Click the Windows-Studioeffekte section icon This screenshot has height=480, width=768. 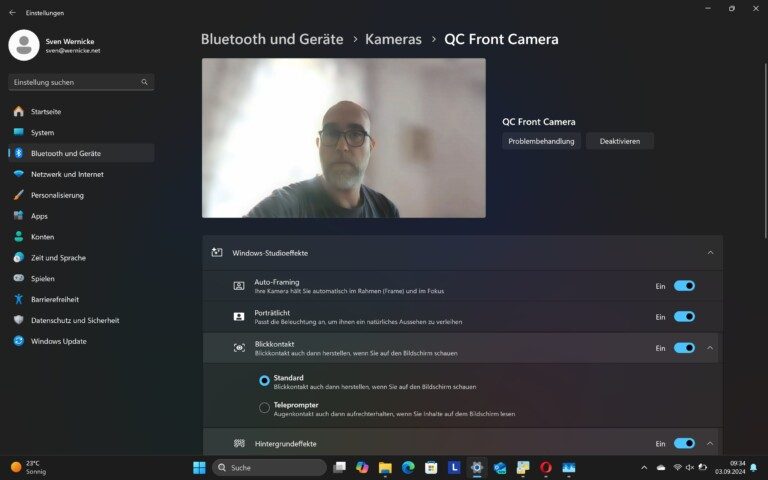point(216,253)
